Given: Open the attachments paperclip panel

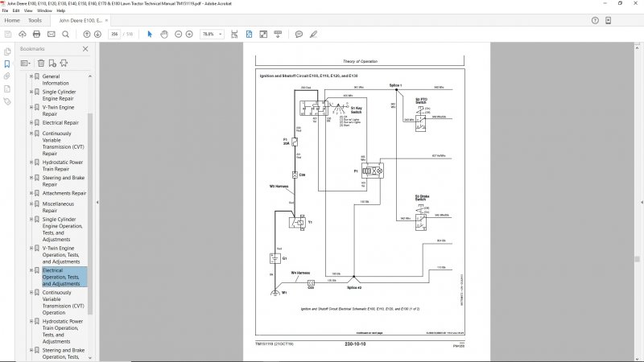Looking at the screenshot, I should tap(7, 76).
